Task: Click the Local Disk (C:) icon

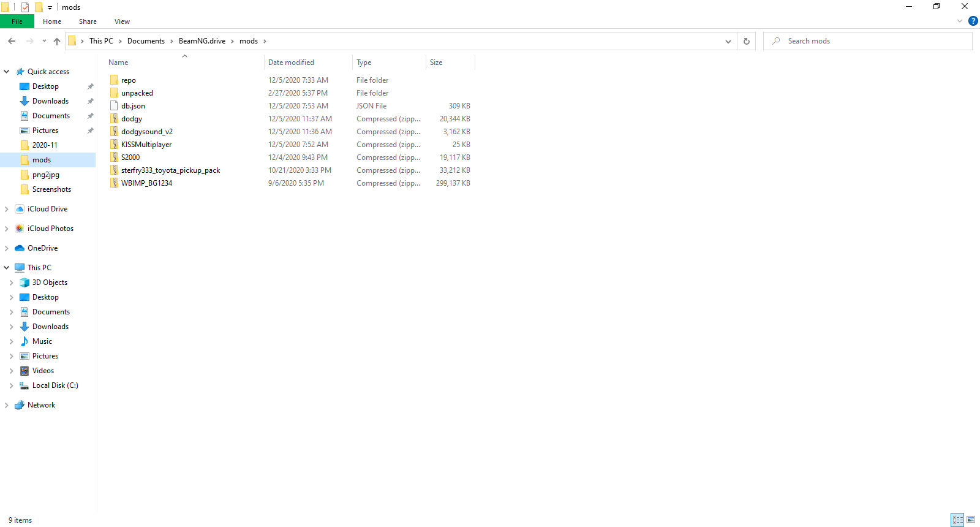Action: pyautogui.click(x=24, y=385)
